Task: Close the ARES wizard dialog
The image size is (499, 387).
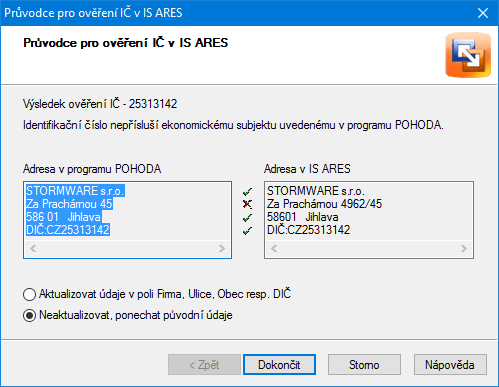Action: (483, 13)
